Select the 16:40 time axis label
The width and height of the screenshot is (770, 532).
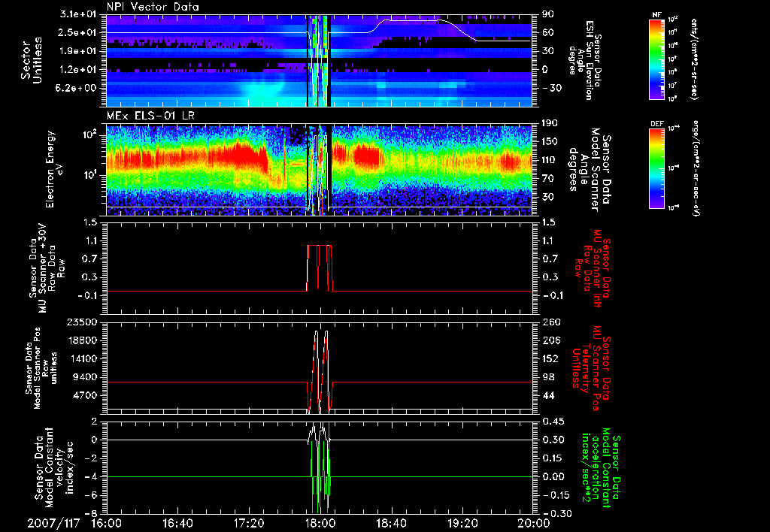coord(177,523)
